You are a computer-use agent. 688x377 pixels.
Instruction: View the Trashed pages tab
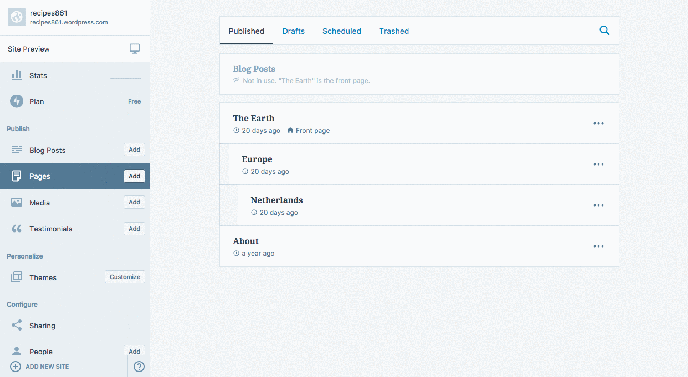[x=394, y=31]
